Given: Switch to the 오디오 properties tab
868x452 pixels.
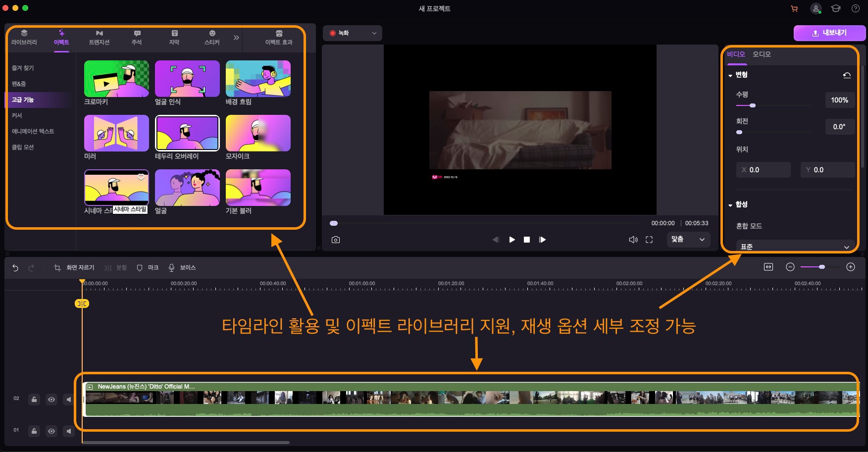Looking at the screenshot, I should tap(762, 54).
